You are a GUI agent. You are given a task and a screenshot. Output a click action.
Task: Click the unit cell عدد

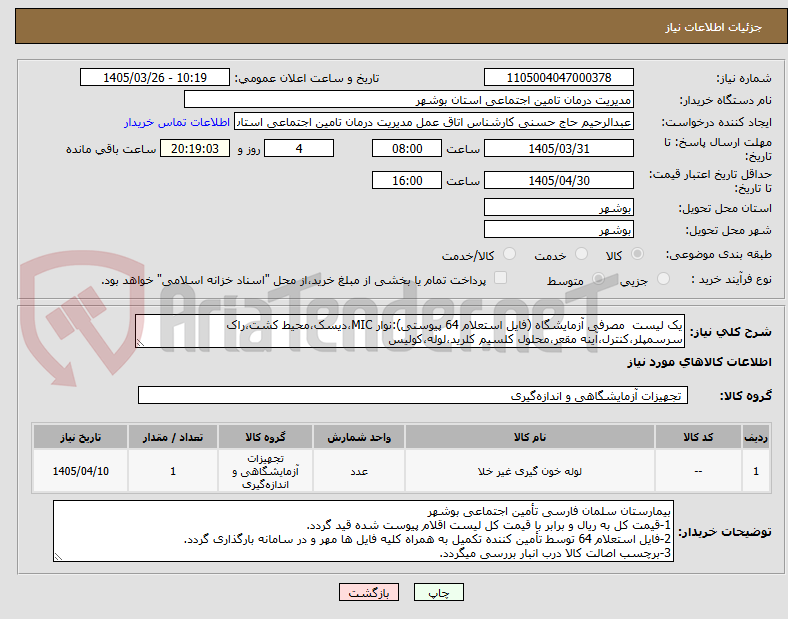[359, 471]
